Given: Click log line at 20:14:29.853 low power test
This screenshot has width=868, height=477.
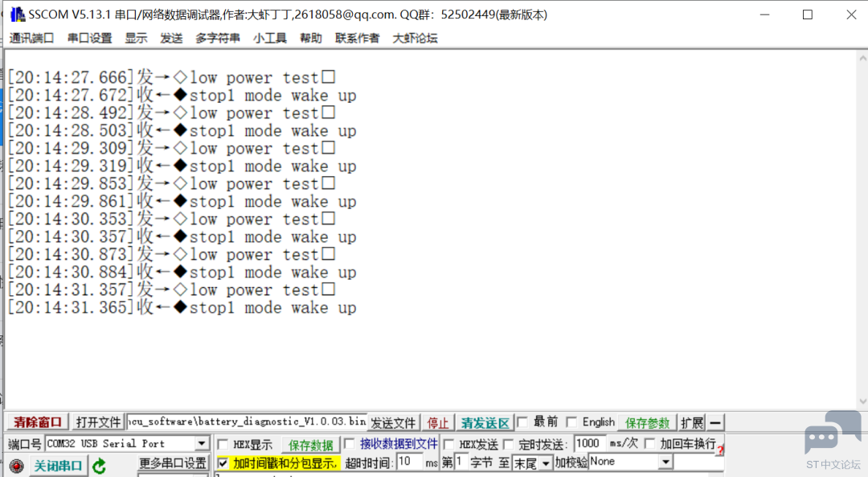Looking at the screenshot, I should [172, 184].
